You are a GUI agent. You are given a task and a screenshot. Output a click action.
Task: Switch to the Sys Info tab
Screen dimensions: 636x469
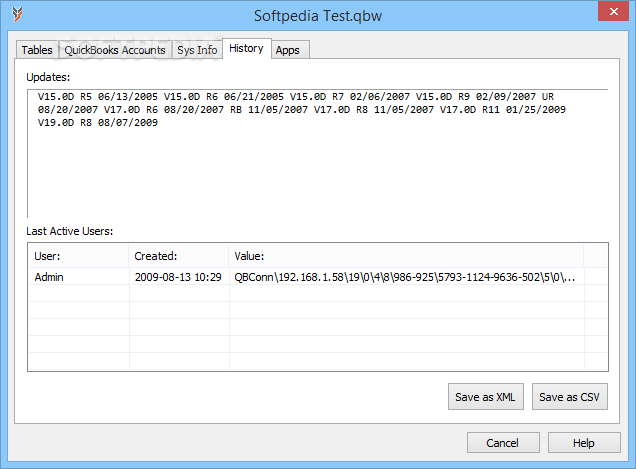tap(197, 50)
